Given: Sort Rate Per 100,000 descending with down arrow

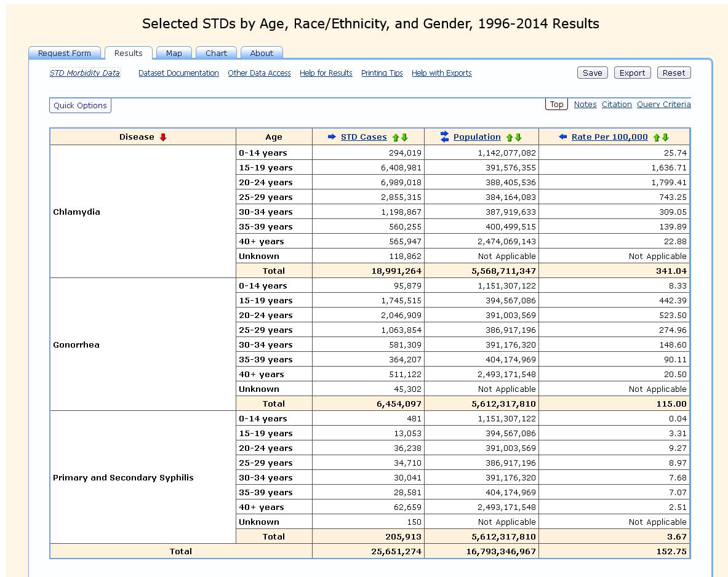Looking at the screenshot, I should pyautogui.click(x=665, y=138).
